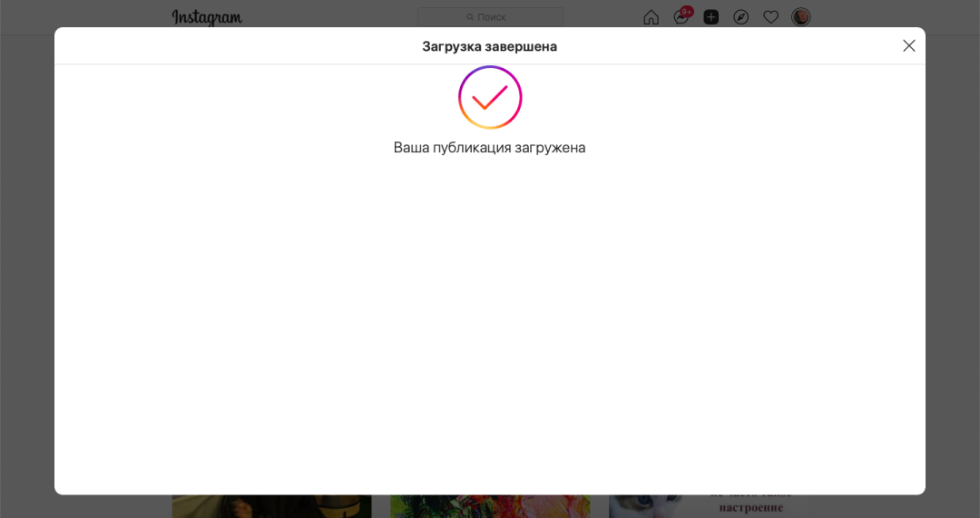Close the Загрузка завершена dialog
The image size is (980, 518).
click(x=908, y=45)
